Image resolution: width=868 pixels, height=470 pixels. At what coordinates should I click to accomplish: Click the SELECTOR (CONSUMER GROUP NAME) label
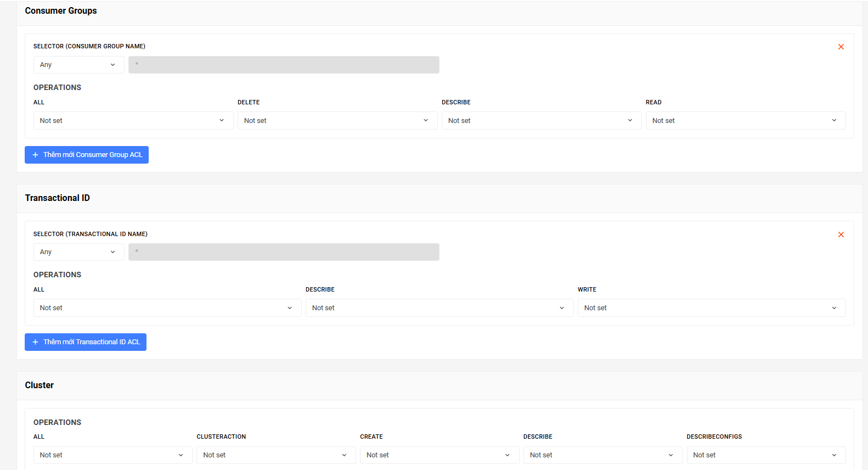click(x=89, y=47)
